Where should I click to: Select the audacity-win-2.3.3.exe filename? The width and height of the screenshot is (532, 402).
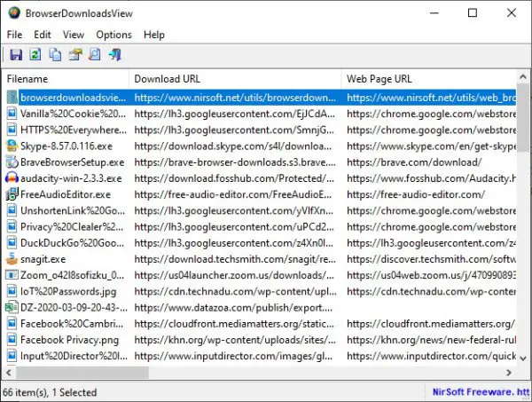pos(71,178)
